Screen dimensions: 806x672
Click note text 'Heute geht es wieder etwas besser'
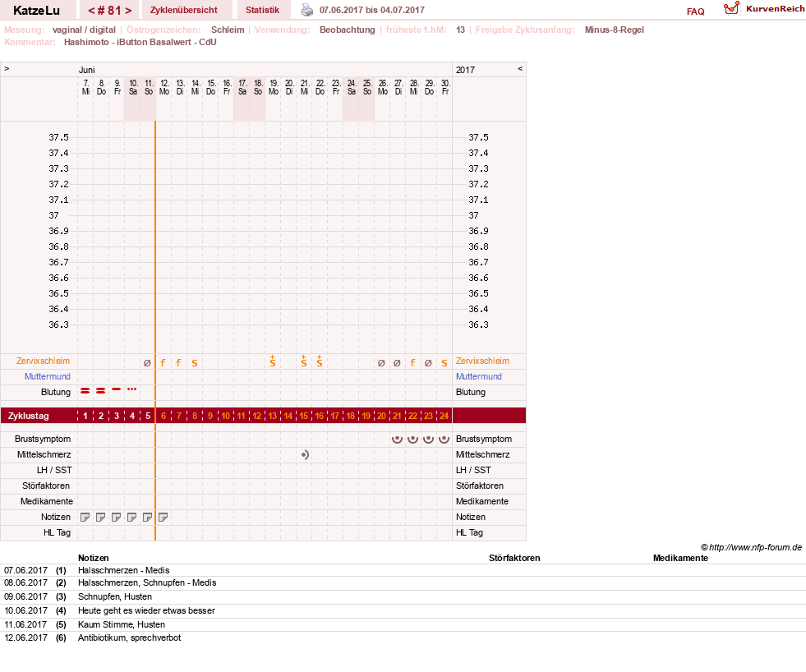pos(146,611)
